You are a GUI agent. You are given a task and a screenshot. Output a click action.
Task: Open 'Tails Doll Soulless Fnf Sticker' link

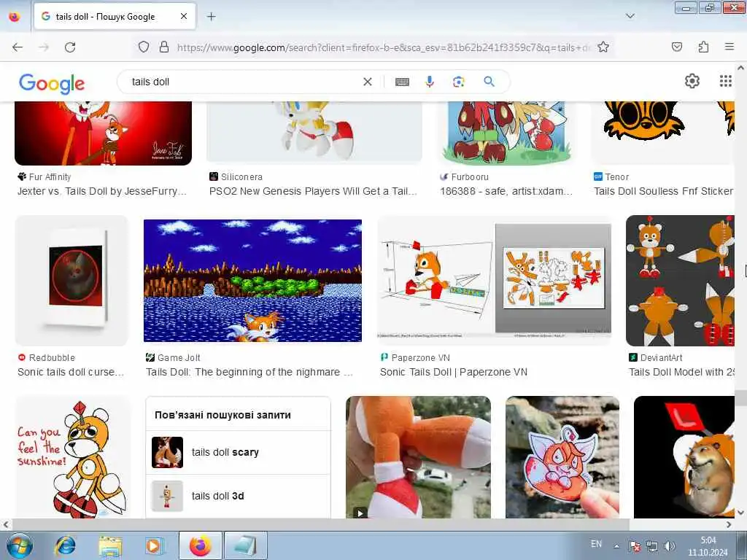click(663, 192)
